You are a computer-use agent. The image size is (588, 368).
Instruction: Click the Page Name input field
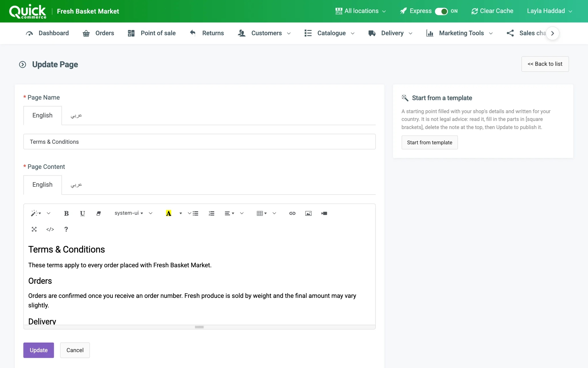(199, 142)
